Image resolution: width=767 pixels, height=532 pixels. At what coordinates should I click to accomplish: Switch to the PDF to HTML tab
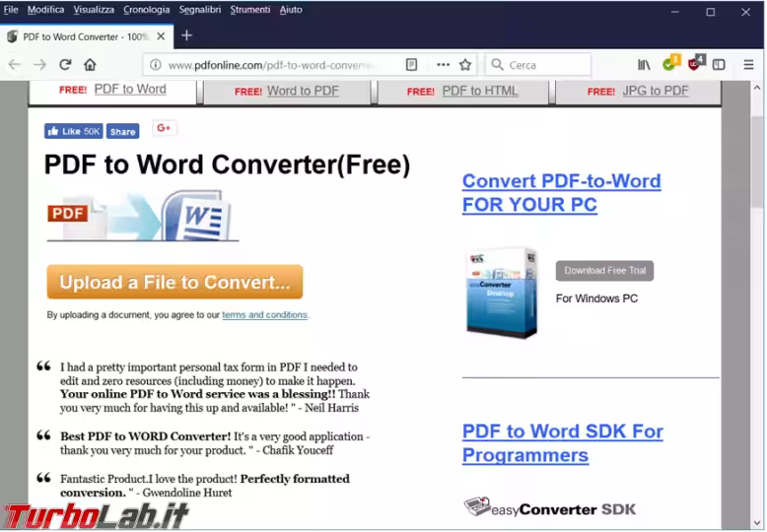[x=462, y=92]
